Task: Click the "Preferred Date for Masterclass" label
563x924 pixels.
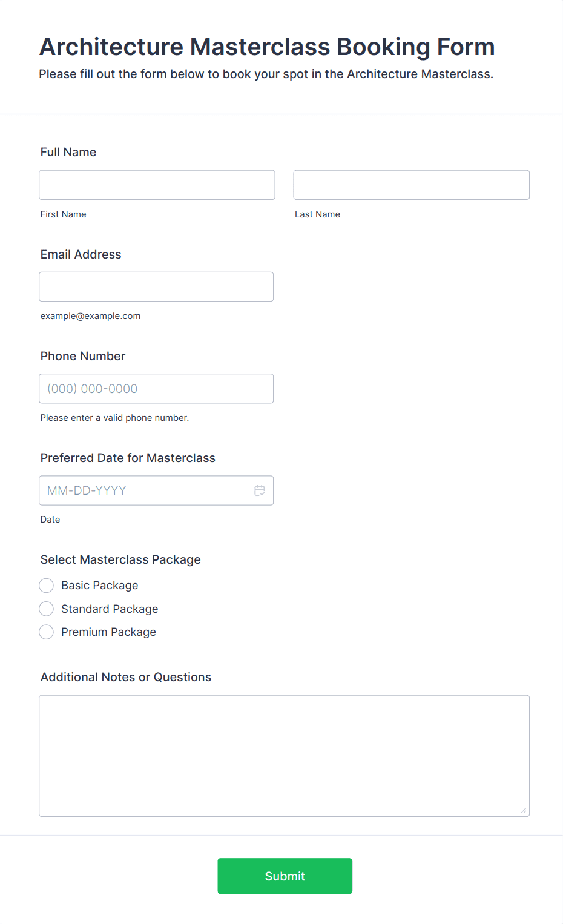Action: click(128, 458)
